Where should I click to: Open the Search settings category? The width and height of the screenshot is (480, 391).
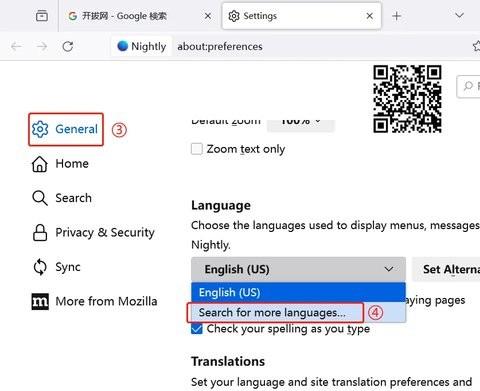tap(62, 198)
